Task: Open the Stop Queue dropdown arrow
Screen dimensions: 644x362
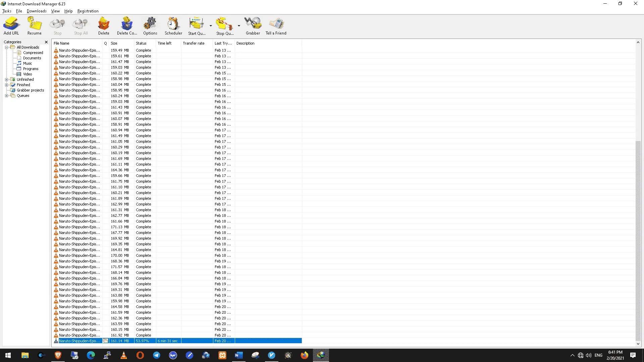Action: [239, 26]
